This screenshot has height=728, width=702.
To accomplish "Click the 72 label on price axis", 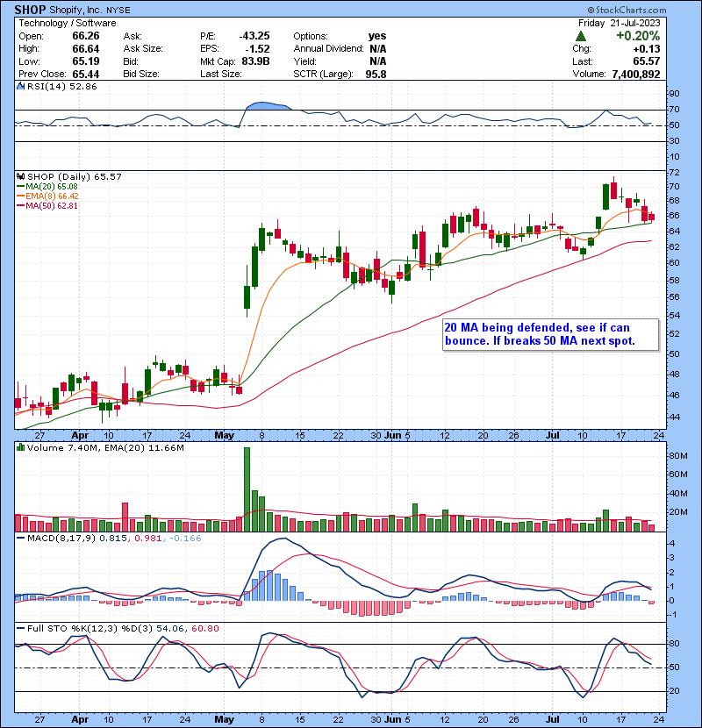I will click(674, 172).
